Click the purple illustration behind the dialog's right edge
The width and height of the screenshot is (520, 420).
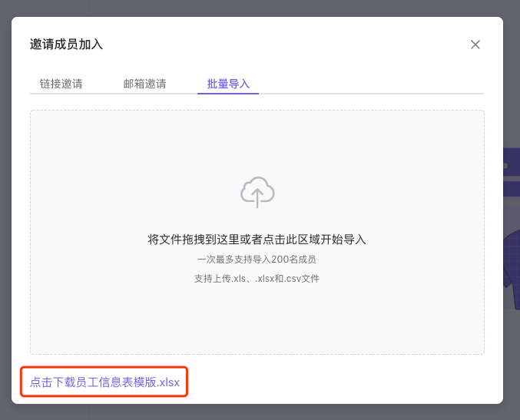coord(512,261)
